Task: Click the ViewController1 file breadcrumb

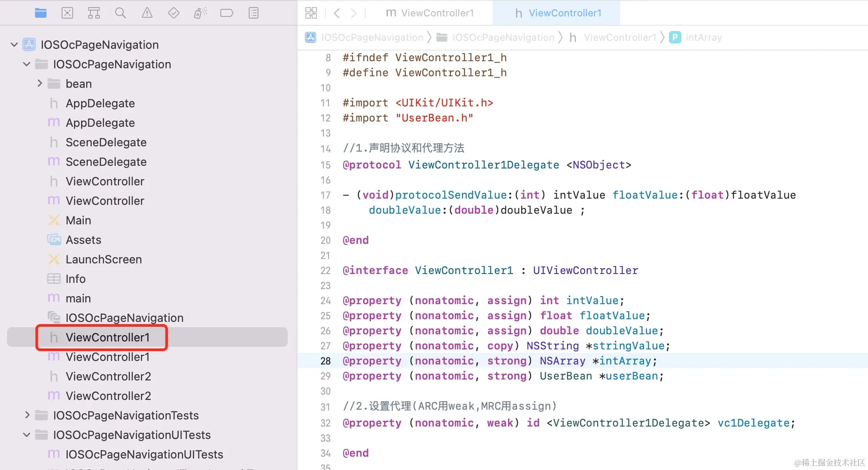Action: [x=620, y=38]
